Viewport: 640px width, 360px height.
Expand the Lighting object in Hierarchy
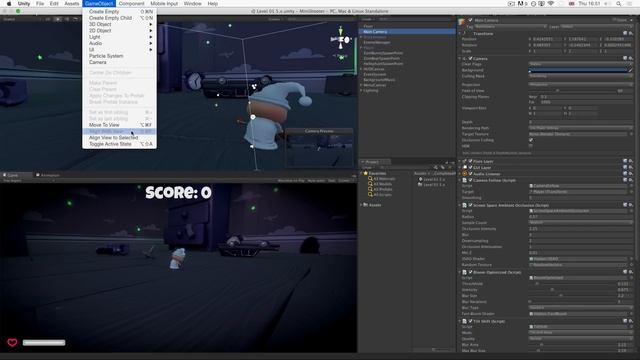[x=361, y=90]
